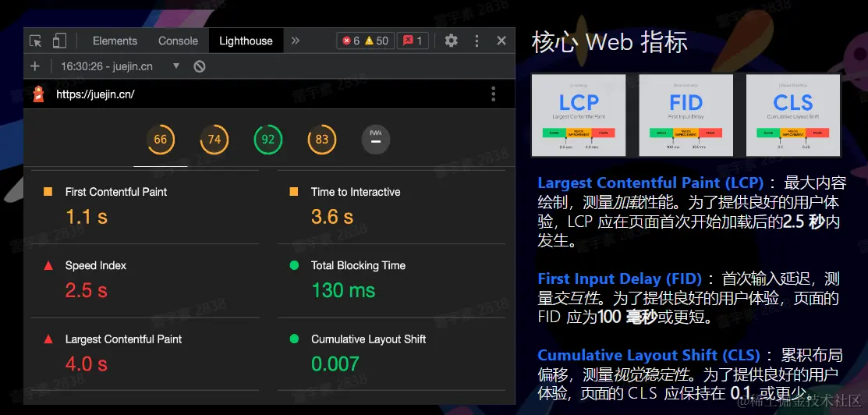Screen dimensions: 868x415
Task: Click the Cumulative Layout Shift metric label
Action: 369,339
